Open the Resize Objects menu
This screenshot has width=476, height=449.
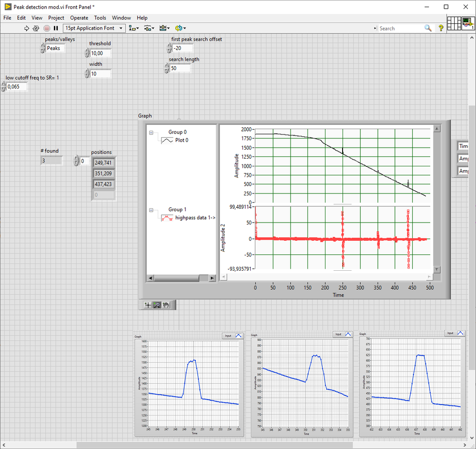pyautogui.click(x=164, y=28)
